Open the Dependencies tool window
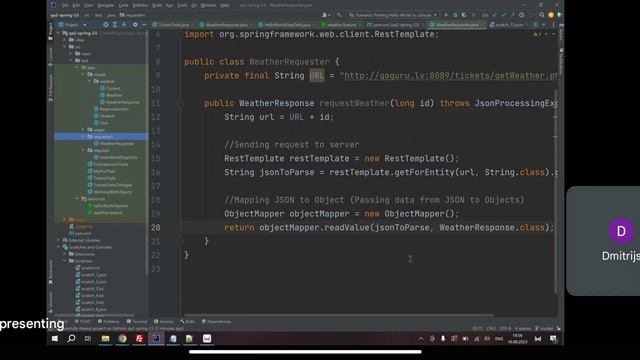The height and width of the screenshot is (360, 640). 216,322
